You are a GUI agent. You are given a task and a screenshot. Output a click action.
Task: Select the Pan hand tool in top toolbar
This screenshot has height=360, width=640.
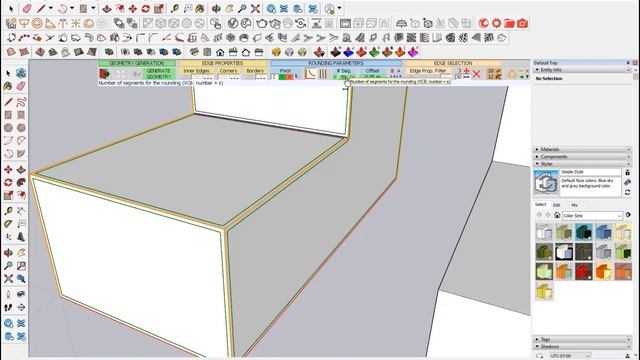229,8
